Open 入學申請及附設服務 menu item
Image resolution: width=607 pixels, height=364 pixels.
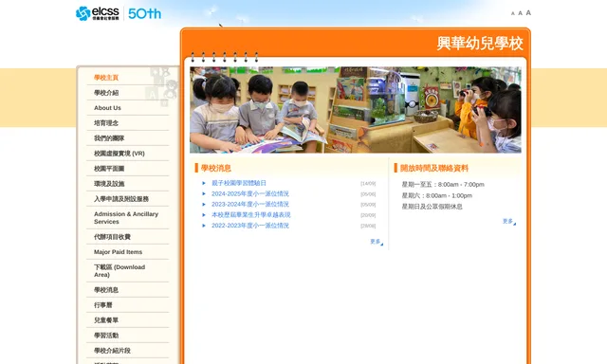click(x=121, y=199)
